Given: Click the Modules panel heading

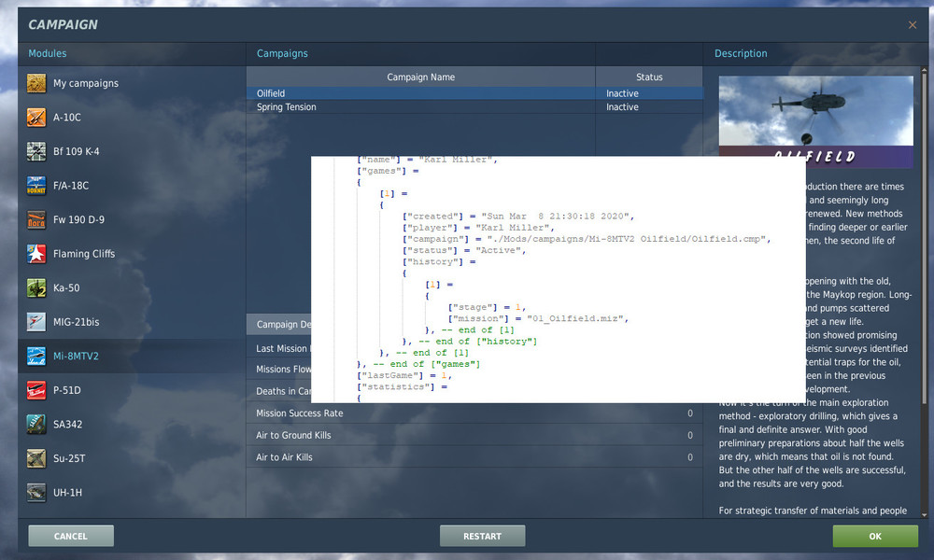Looking at the screenshot, I should (x=47, y=53).
